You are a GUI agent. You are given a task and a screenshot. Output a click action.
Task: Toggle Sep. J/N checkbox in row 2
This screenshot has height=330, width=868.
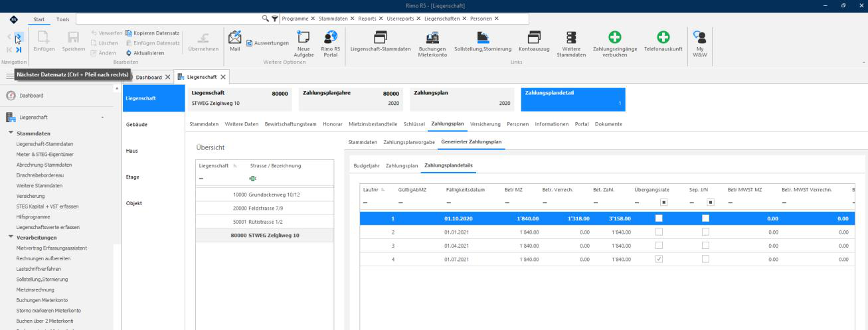(706, 232)
